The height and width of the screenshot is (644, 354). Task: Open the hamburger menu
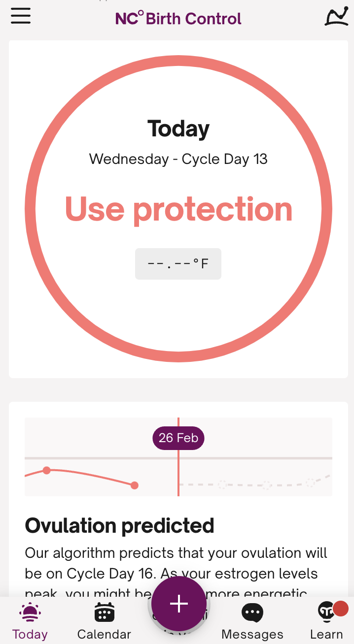coord(21,16)
